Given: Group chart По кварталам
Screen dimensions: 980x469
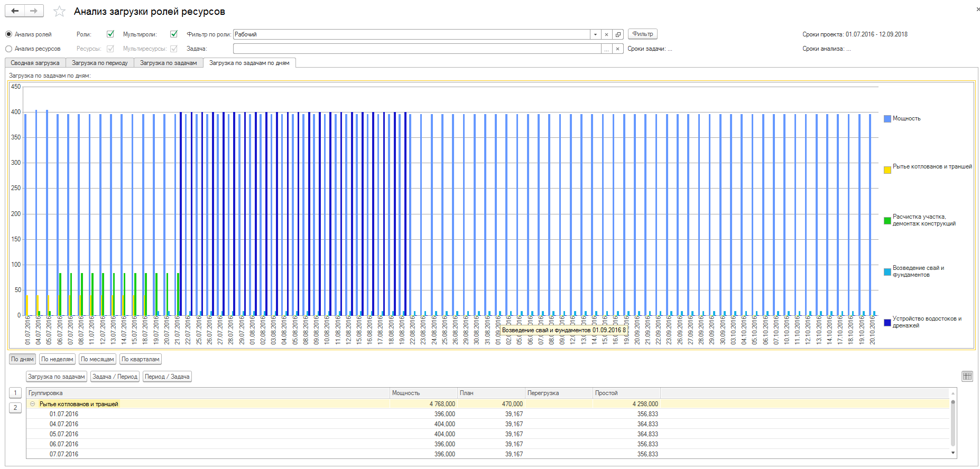Looking at the screenshot, I should tap(141, 359).
